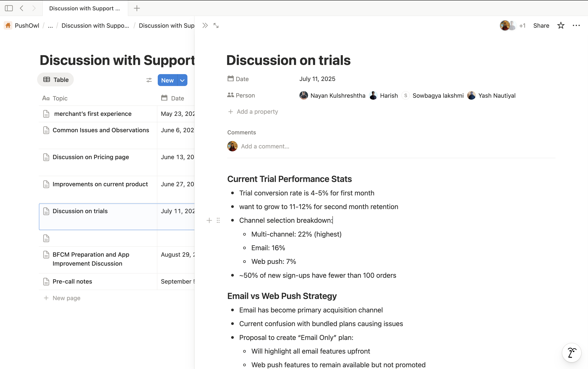Expand the breadcrumb ellipsis
The height and width of the screenshot is (369, 588).
[x=50, y=25]
